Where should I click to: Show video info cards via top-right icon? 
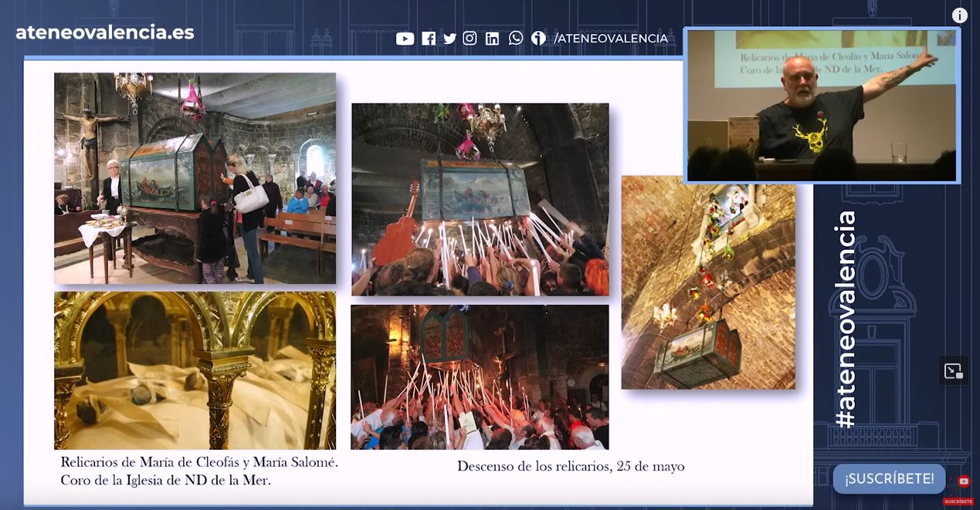pos(960,15)
